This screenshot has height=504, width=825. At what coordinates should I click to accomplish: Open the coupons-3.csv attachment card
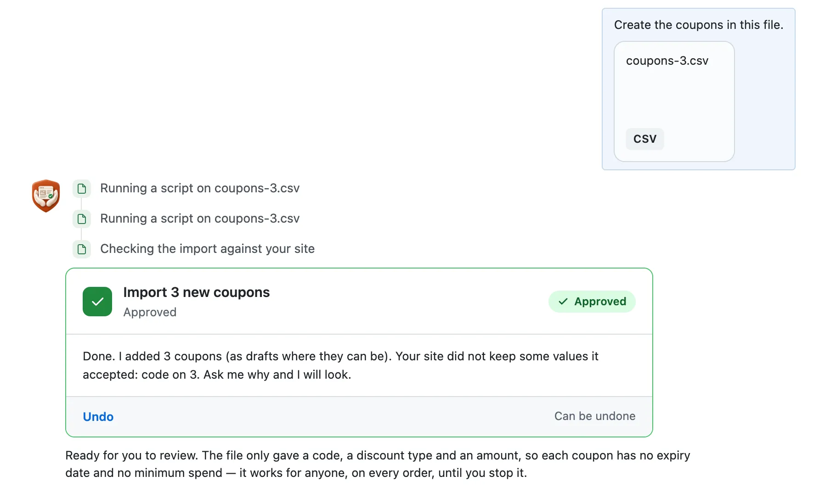click(674, 101)
